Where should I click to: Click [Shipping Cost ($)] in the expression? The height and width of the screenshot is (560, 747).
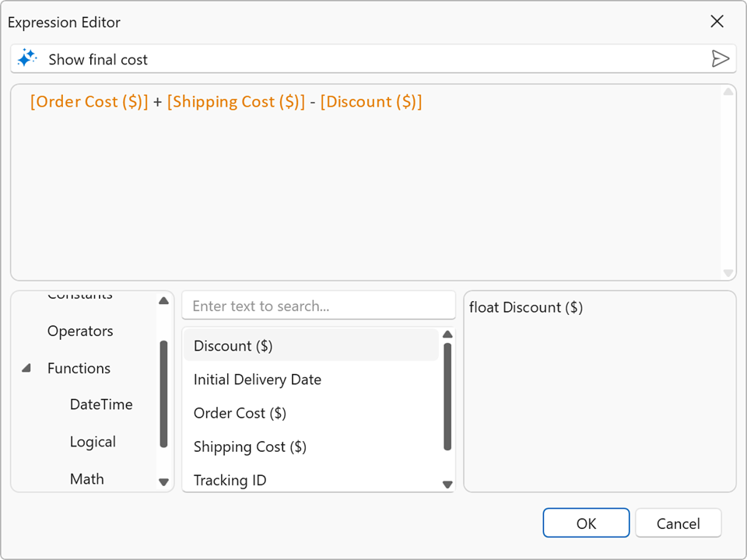(x=236, y=101)
